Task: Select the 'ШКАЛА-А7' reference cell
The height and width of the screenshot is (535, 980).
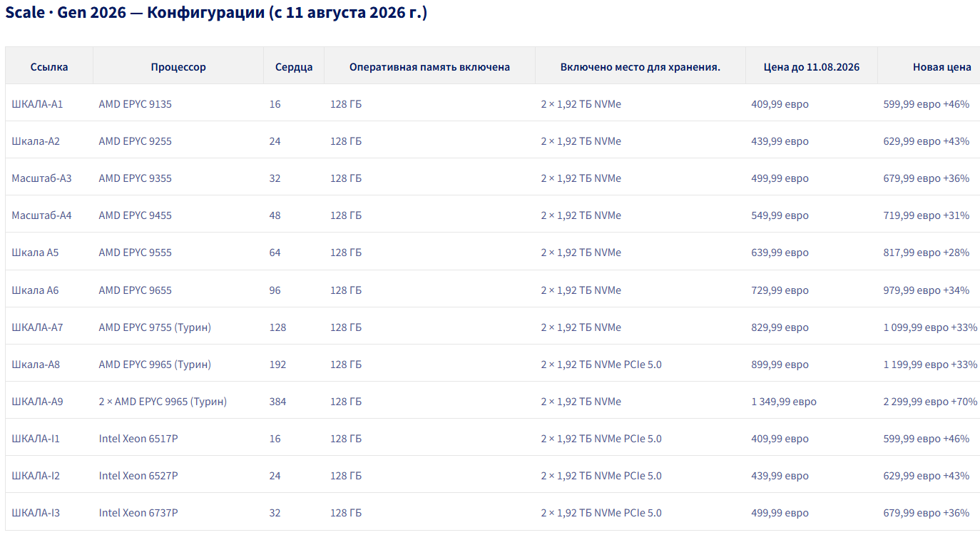Action: (37, 327)
